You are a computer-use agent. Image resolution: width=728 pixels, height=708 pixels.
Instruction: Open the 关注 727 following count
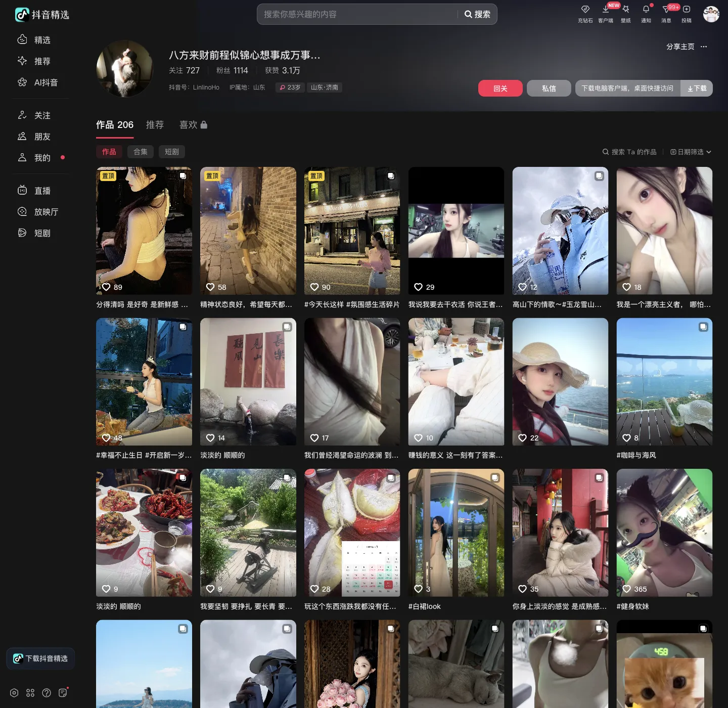[184, 70]
